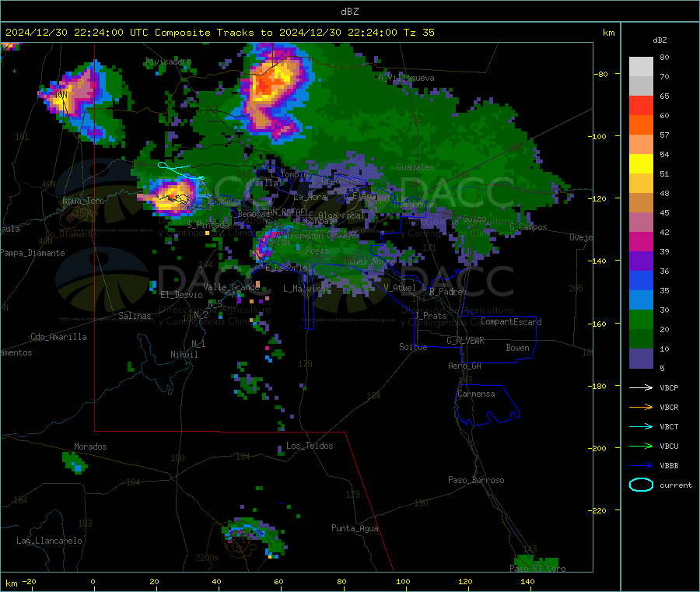700x592 pixels.
Task: Select the magenta 39 dBZ color swatch
Action: coord(641,241)
